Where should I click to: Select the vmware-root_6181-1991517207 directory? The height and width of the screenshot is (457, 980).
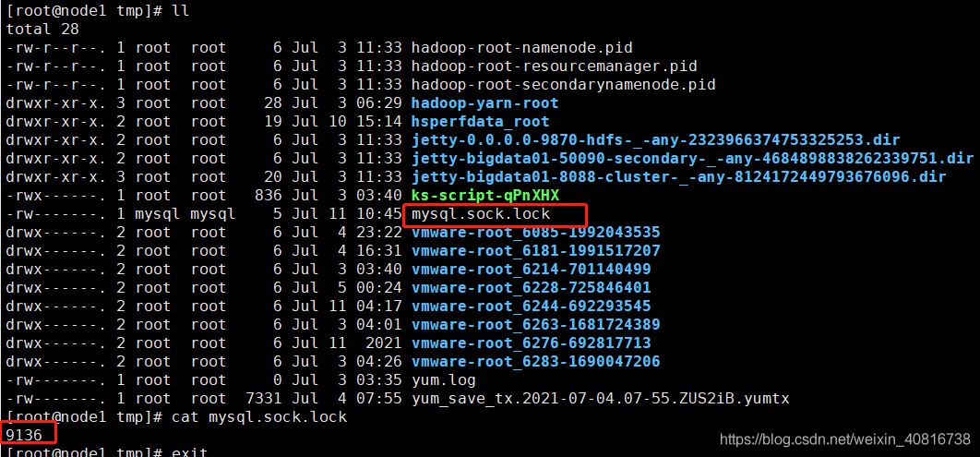pos(535,251)
